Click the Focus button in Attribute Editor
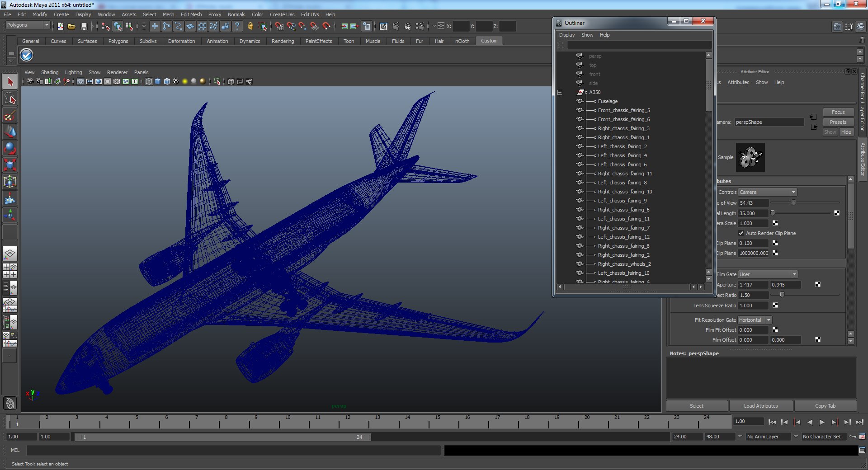 (x=838, y=112)
